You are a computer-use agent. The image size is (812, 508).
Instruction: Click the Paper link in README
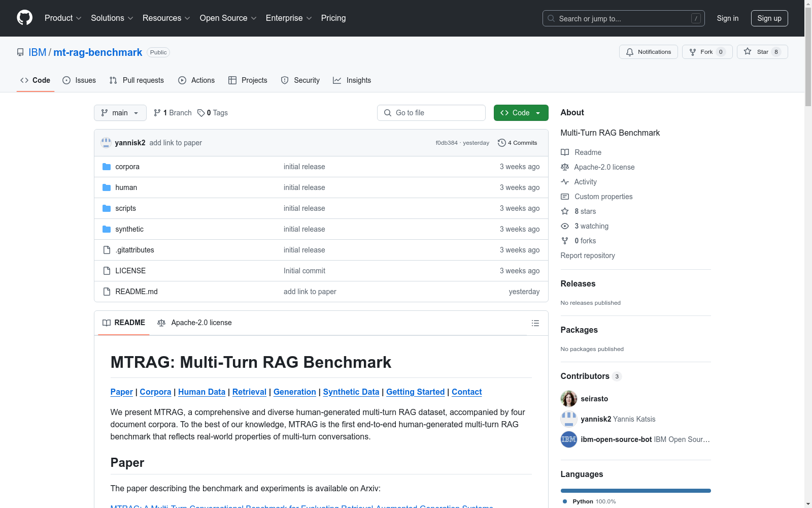coord(122,392)
